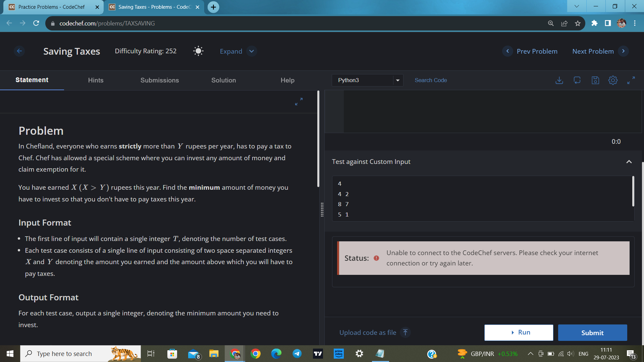The width and height of the screenshot is (644, 362).
Task: Save code with the floppy disk icon
Action: (595, 80)
